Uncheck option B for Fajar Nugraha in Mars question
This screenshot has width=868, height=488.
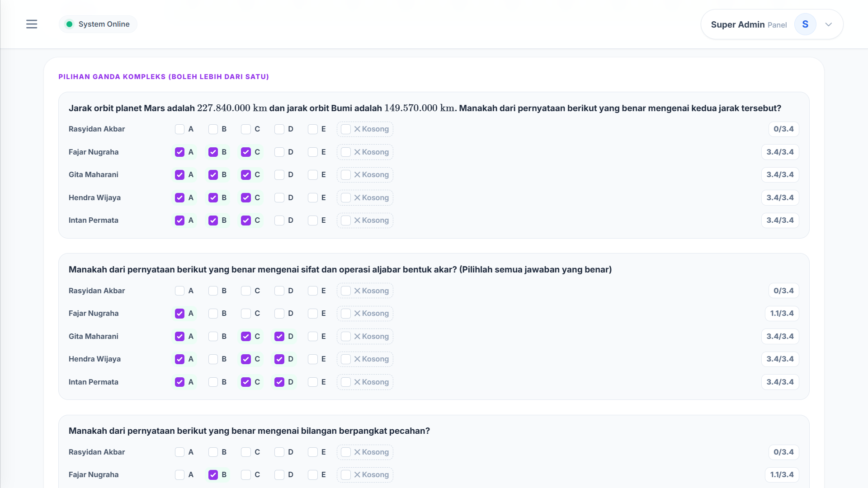coord(213,152)
